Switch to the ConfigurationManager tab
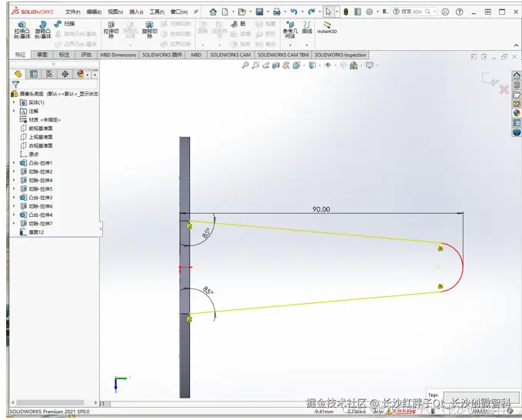 click(x=49, y=74)
